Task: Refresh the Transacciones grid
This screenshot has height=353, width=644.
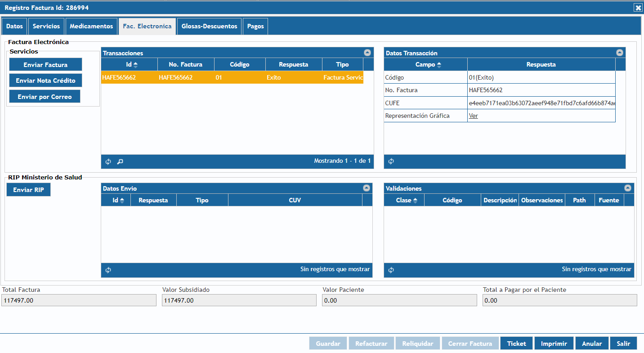Action: (x=108, y=161)
